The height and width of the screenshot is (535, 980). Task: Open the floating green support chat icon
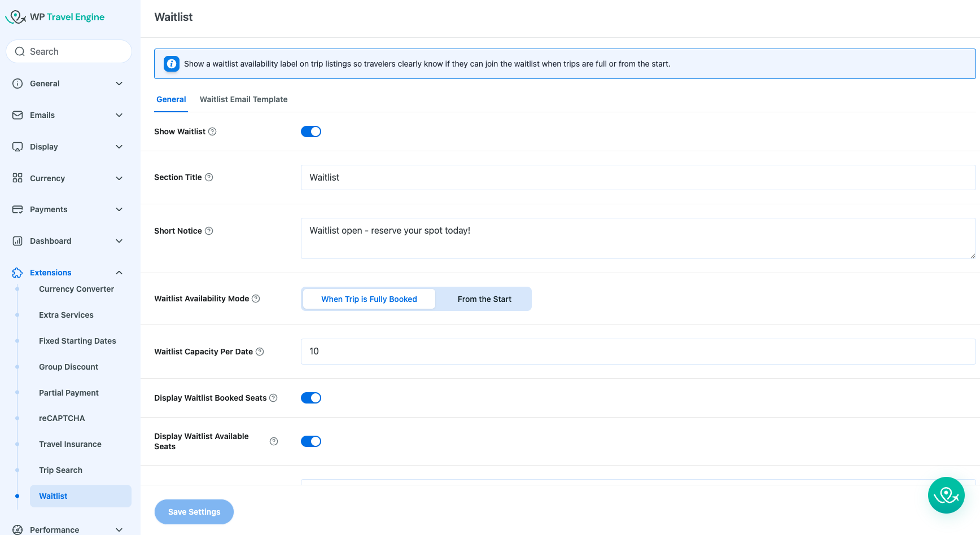tap(946, 495)
